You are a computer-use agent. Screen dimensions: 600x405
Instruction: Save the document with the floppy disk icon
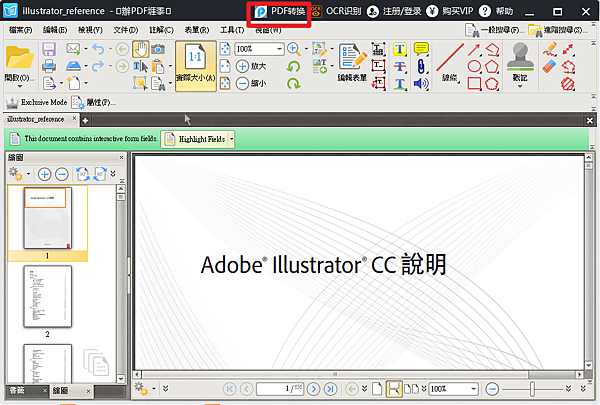click(x=49, y=49)
